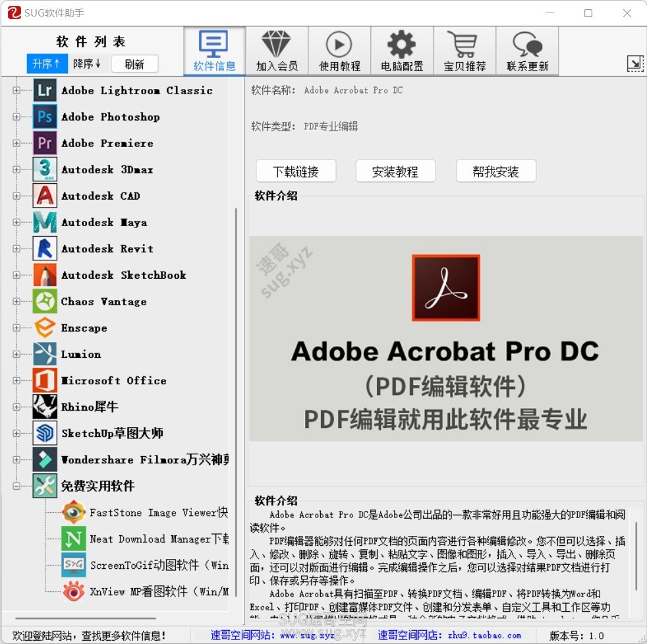Open the 加入会员 tab
This screenshot has height=644, width=647.
point(277,51)
